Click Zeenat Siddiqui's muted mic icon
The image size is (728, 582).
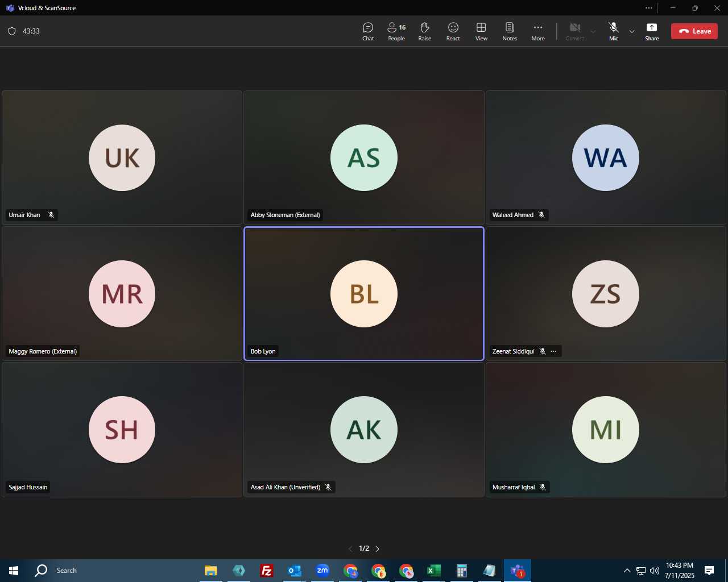click(543, 351)
